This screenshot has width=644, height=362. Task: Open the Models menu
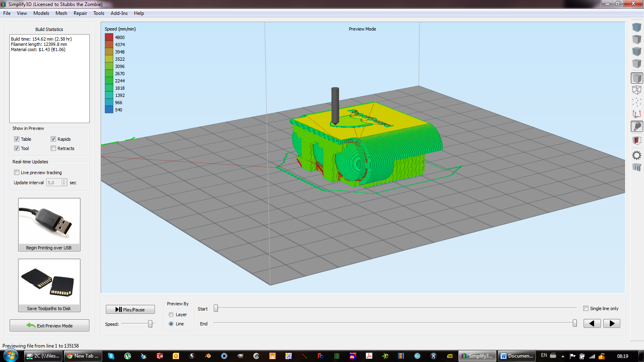[41, 13]
